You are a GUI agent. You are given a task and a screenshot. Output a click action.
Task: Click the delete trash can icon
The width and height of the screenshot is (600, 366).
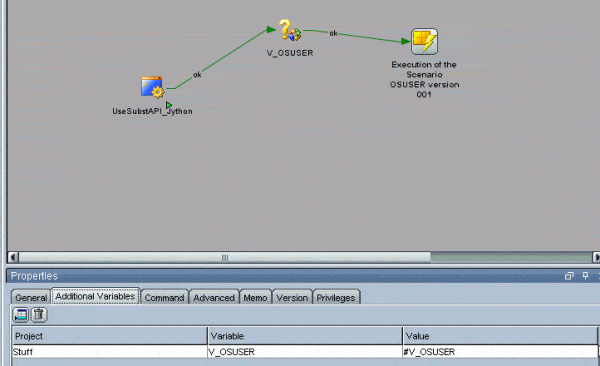tap(39, 315)
